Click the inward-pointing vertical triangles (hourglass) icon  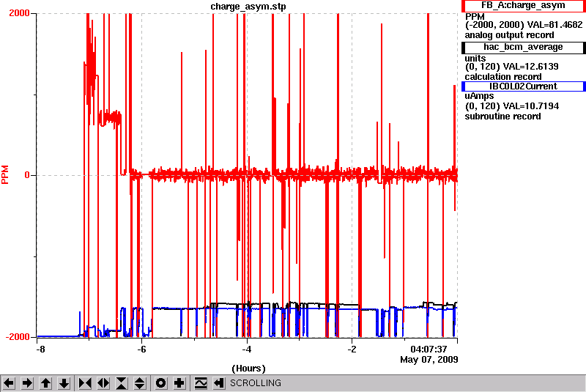[122, 383]
